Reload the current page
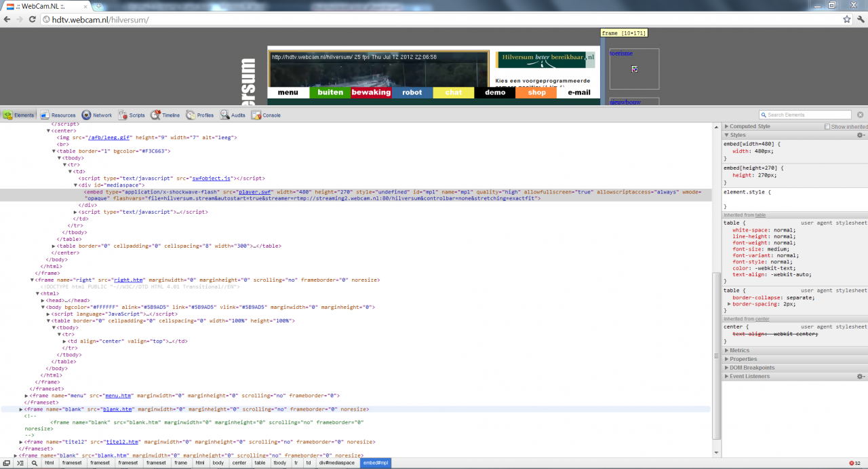Screen dimensions: 868x469 [32, 20]
